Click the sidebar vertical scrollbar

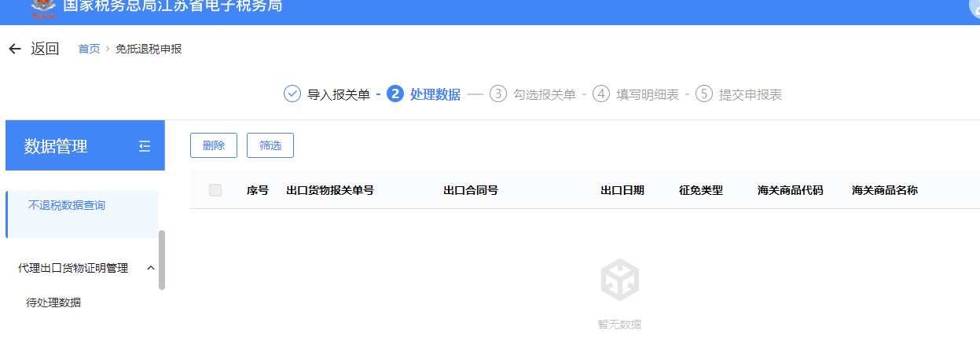162,259
